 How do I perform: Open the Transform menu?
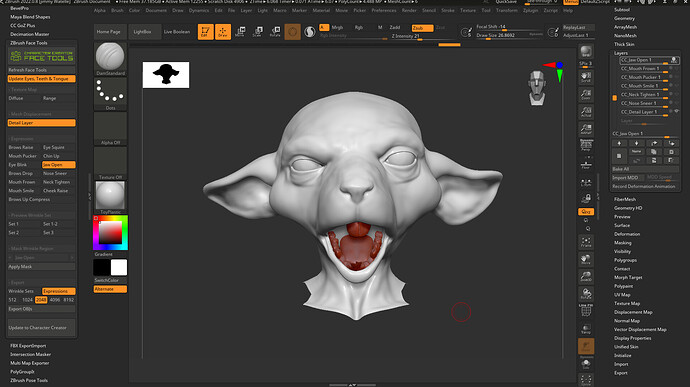click(x=506, y=10)
